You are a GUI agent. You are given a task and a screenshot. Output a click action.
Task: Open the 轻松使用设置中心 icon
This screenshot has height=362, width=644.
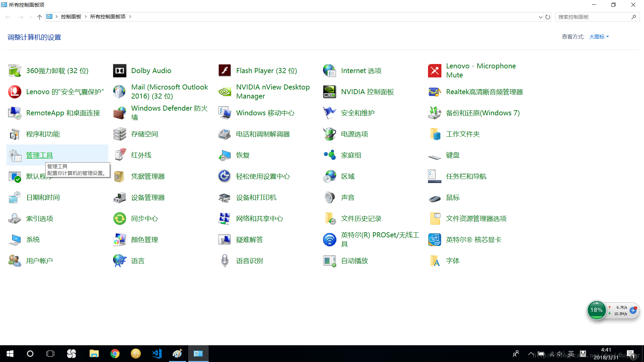point(225,176)
